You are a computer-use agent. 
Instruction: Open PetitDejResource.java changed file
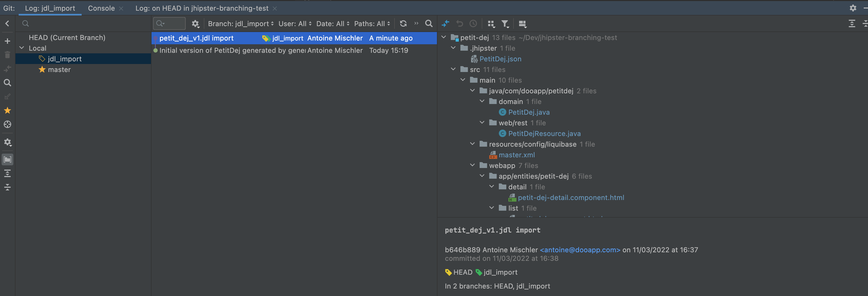(544, 133)
